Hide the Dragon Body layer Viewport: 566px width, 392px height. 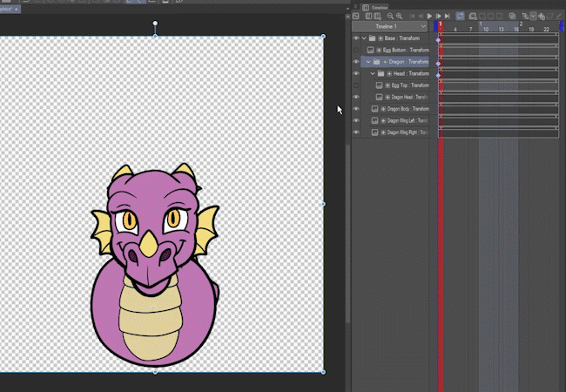(x=356, y=109)
